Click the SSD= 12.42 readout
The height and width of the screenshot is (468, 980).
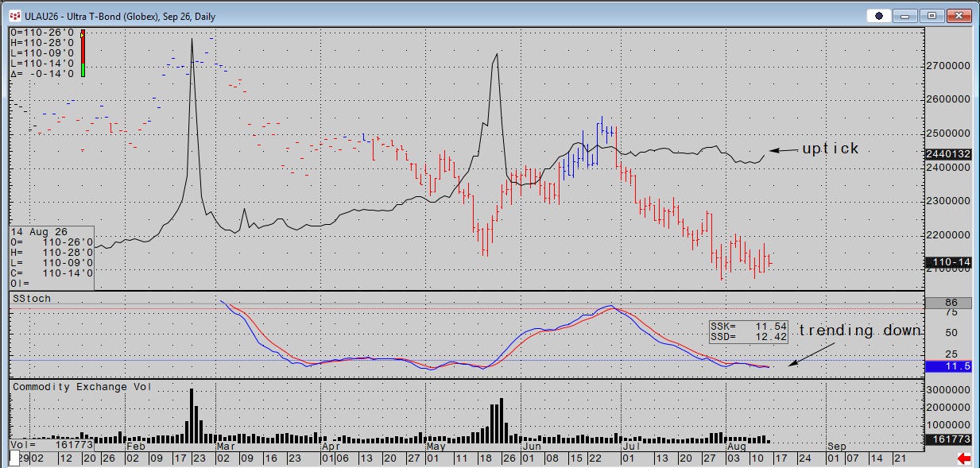click(x=748, y=337)
